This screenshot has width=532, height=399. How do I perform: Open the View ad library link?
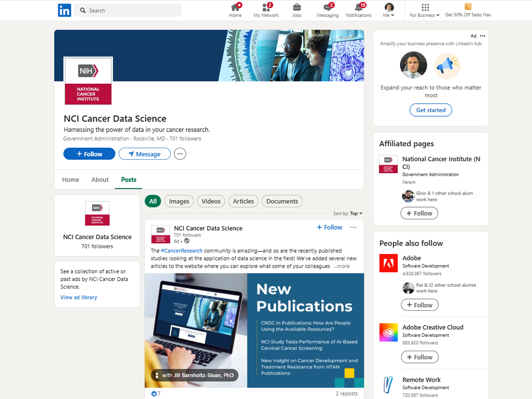[79, 297]
